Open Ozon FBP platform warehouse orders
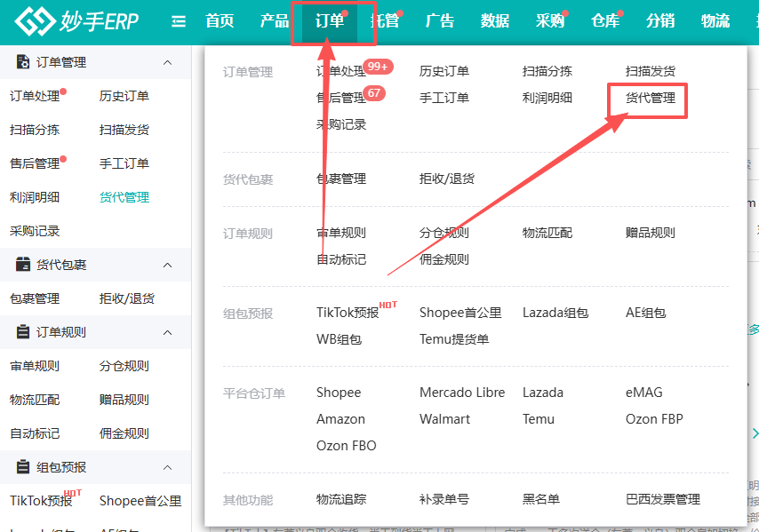759x532 pixels. (x=654, y=419)
